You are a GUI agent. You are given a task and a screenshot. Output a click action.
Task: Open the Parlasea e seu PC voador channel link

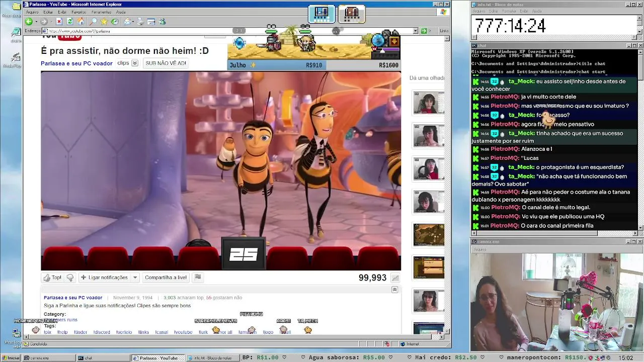(76, 63)
